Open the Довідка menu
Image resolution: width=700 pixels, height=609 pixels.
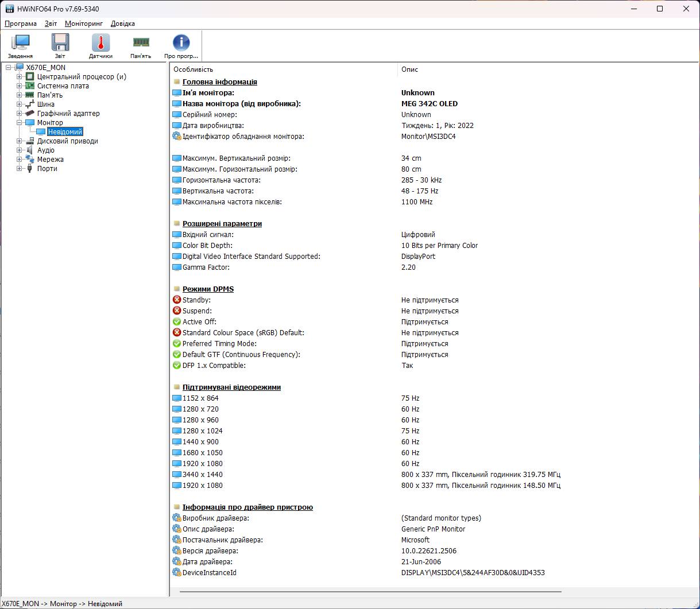click(x=122, y=24)
